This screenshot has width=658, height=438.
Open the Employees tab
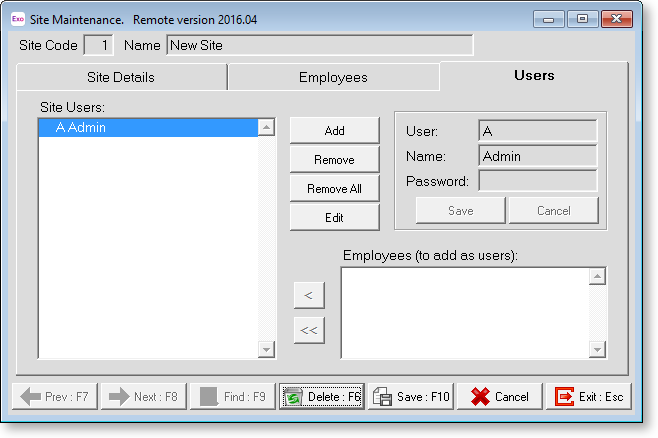(x=333, y=77)
